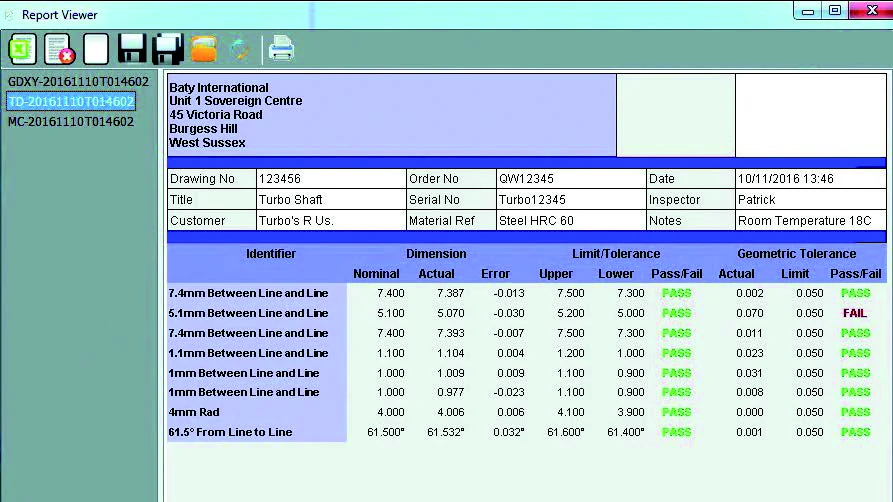Click Order No value QW12345
This screenshot has height=502, width=893.
pos(571,179)
